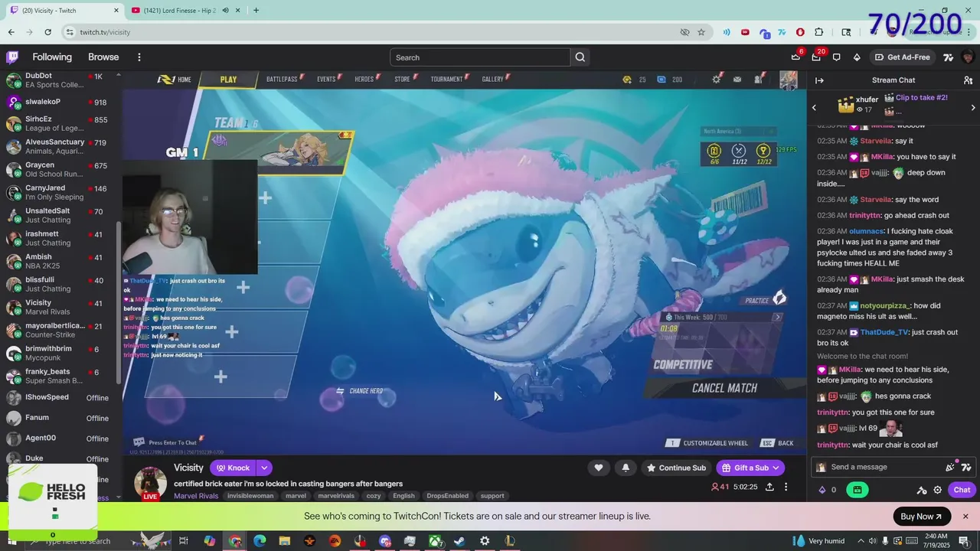Select the invisiblewoman tag
Screen dimensions: 980x551
pos(250,496)
